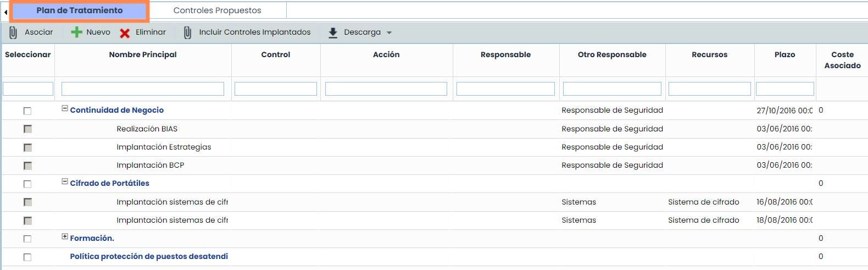
Task: Sort by the Plazo column header
Action: [784, 54]
